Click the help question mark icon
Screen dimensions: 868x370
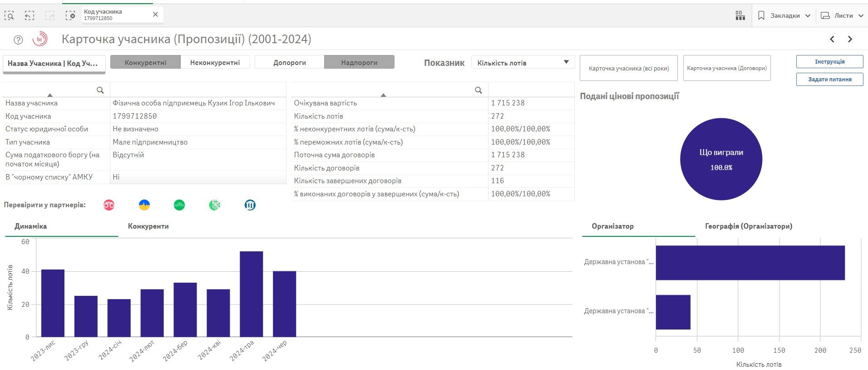[18, 40]
